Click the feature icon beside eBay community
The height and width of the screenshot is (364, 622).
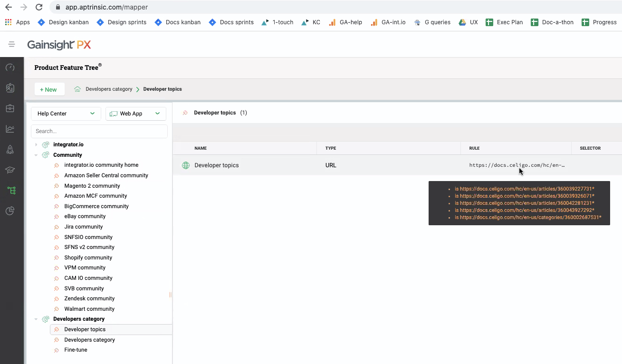[57, 216]
